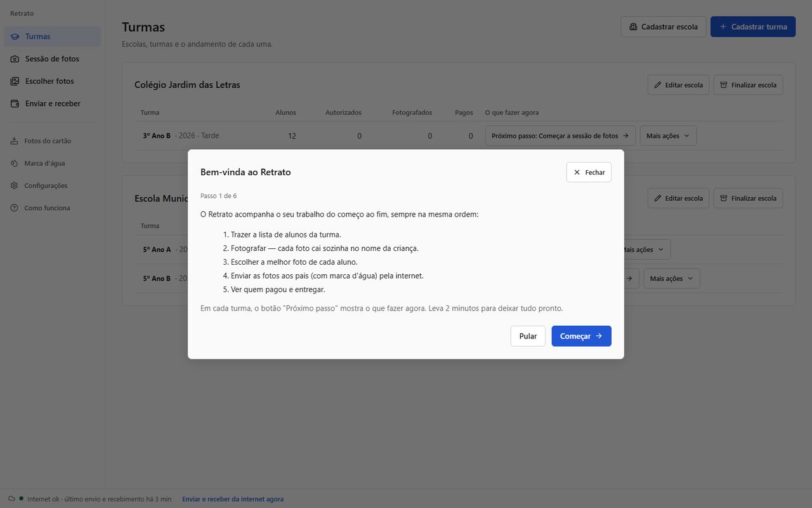Viewport: 812px width, 508px height.
Task: Click the list item Ver quem pagou e entregar
Action: [x=278, y=290]
